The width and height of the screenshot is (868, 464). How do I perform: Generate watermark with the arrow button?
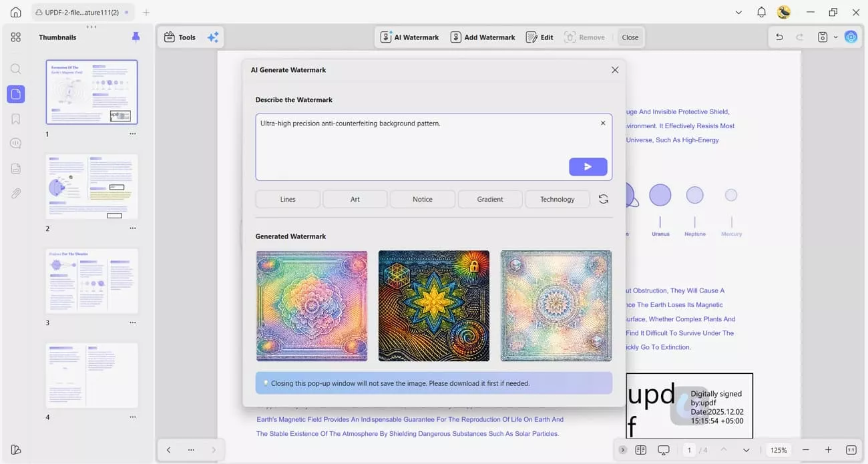588,166
